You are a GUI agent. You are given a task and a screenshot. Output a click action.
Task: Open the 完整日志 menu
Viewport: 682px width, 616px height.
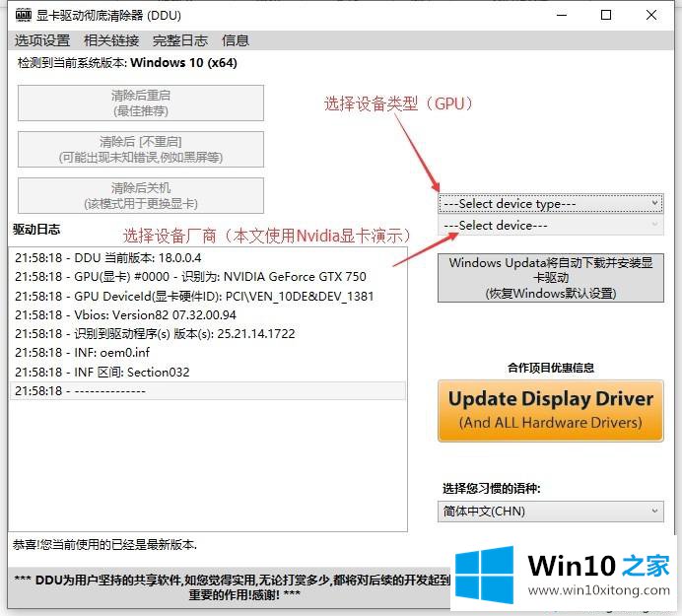click(x=180, y=40)
